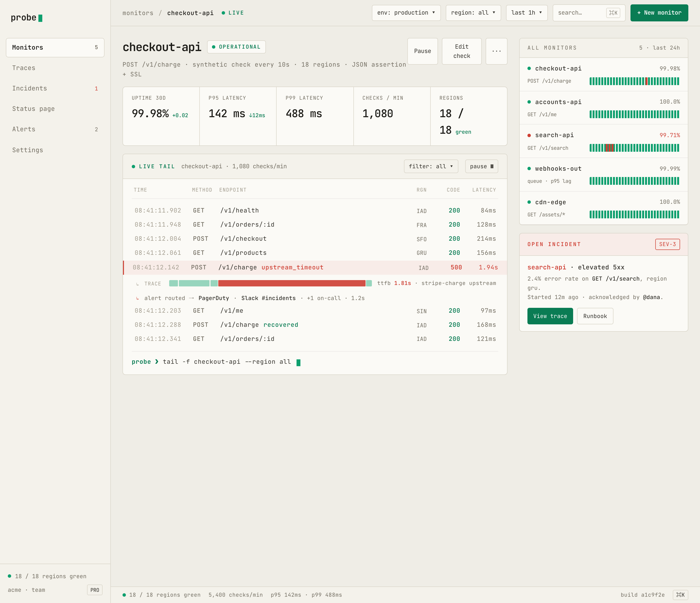This screenshot has width=700, height=603.
Task: Click the View trace button
Action: (x=550, y=316)
